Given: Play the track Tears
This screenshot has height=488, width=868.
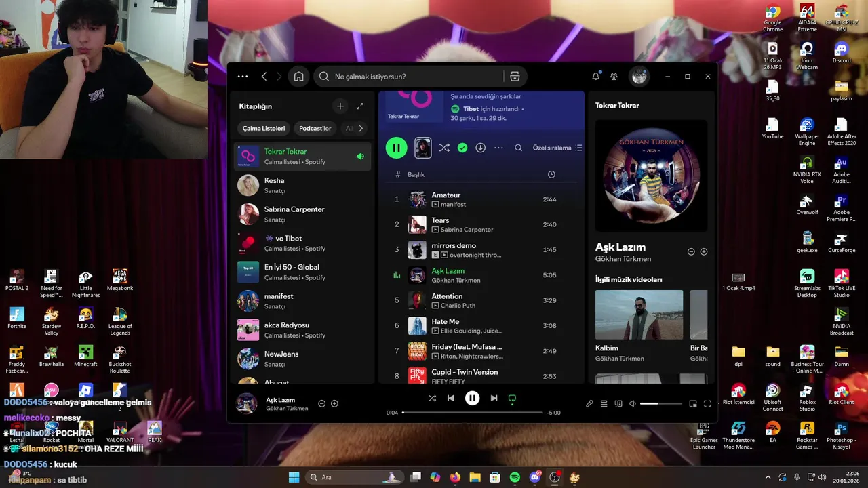Looking at the screenshot, I should (x=482, y=224).
